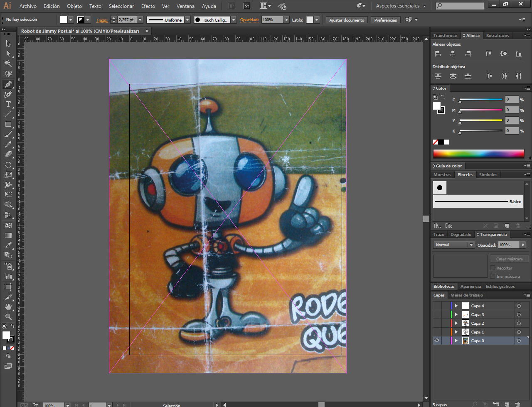
Task: Select the Perspective Grid tool
Action: (x=8, y=215)
